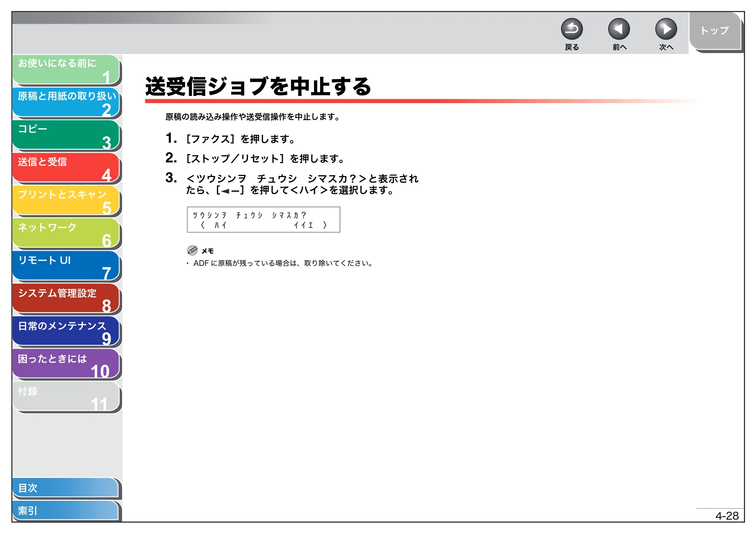This screenshot has width=756, height=534.
Task: Click the LCD text ツウシンヲ チュウシ シマスカ?
Action: pyautogui.click(x=249, y=215)
